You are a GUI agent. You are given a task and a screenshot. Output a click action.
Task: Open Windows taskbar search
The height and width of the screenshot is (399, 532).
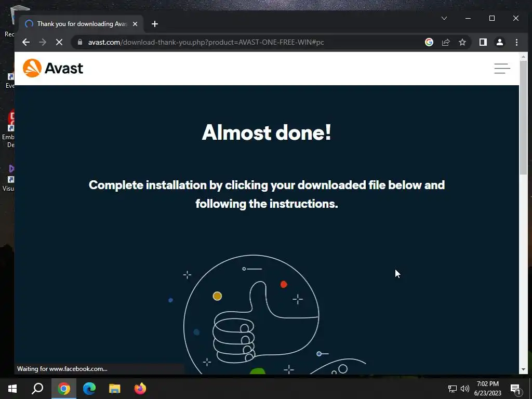point(37,389)
